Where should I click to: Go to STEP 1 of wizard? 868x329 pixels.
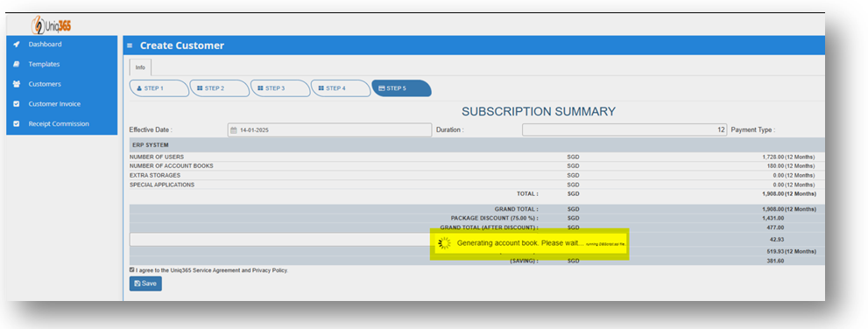[x=159, y=88]
